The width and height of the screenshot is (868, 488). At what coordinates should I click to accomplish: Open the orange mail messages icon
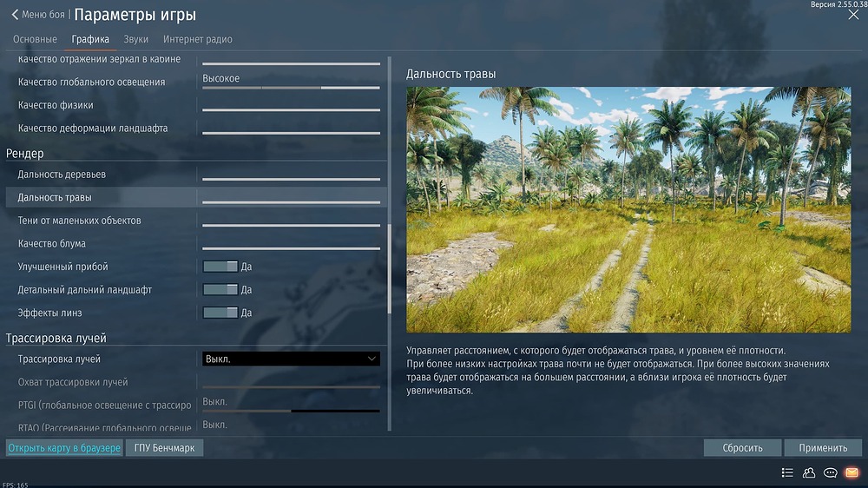pyautogui.click(x=852, y=472)
